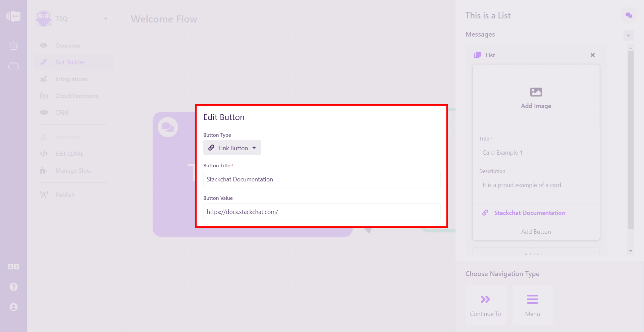Screen dimensions: 644x332
Task: Open Integrations in the sidebar
Action: (x=74, y=79)
